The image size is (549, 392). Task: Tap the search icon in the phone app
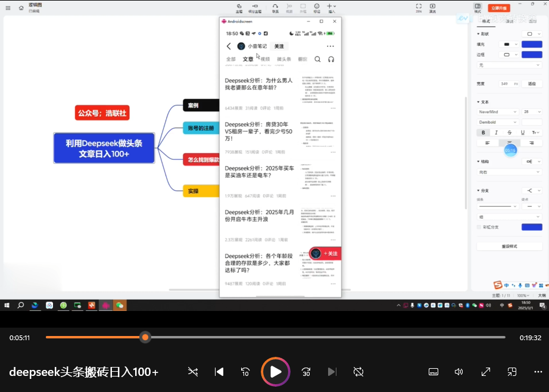pyautogui.click(x=317, y=59)
